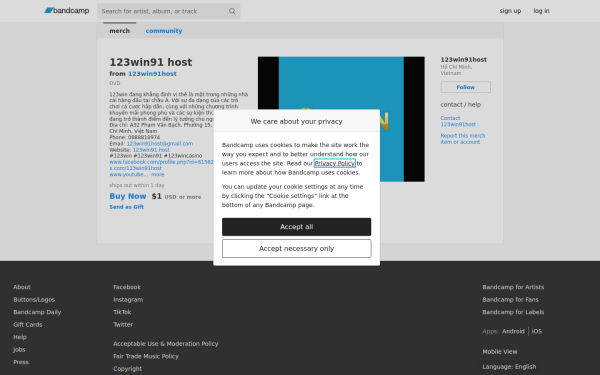Open the Instagram footer link
Screen dimensions: 600x375
click(128, 300)
